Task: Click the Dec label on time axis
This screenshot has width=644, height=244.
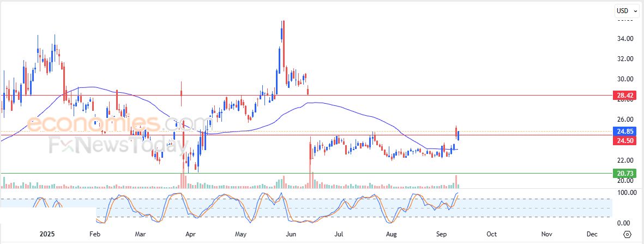Action: tap(592, 234)
